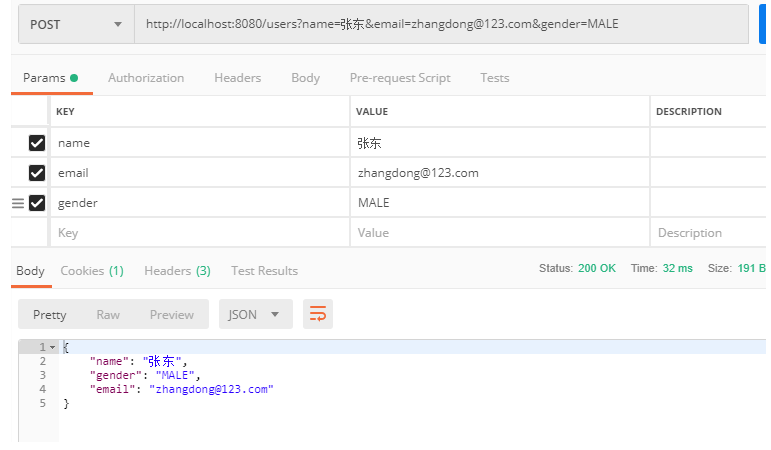Click the empty Description placeholder field
Screen dimensions: 771x450
tap(708, 233)
